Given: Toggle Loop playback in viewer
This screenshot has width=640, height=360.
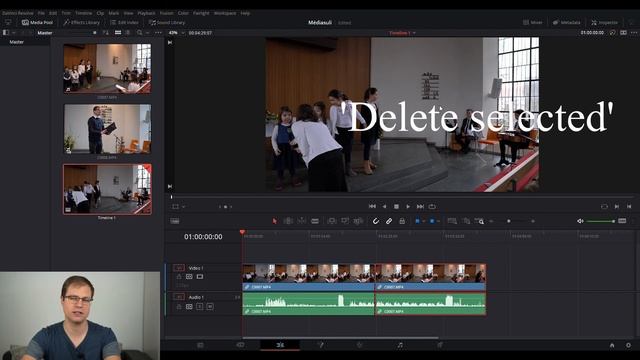Looking at the screenshot, I should (x=432, y=207).
